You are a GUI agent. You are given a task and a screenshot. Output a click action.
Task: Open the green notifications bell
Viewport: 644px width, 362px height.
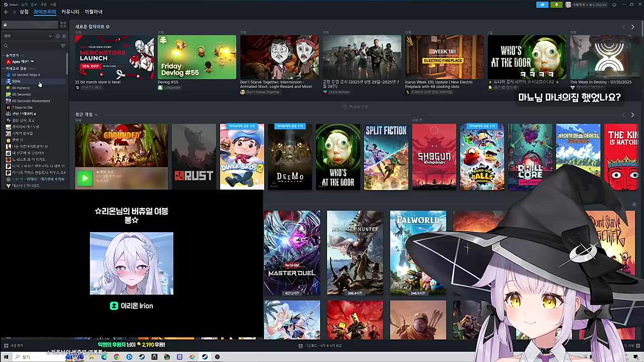556,5
